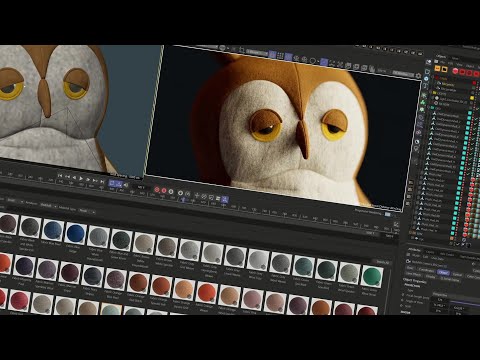Choose the maroon fabric material thumbnail
The width and height of the screenshot is (480, 360).
tap(70, 272)
